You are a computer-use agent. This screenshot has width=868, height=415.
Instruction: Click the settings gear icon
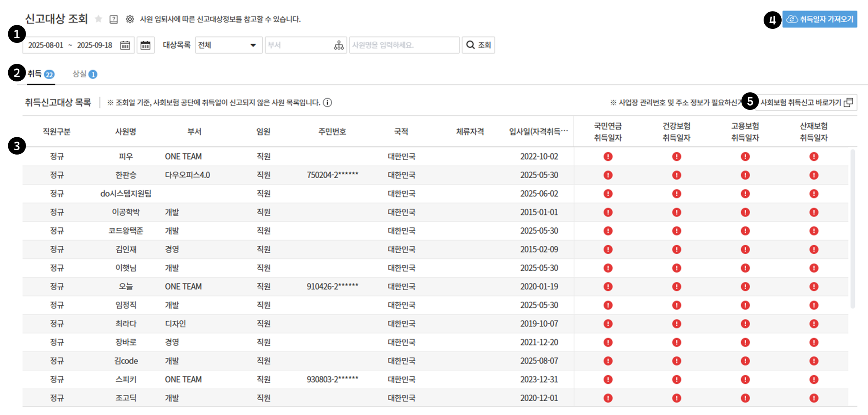[130, 19]
